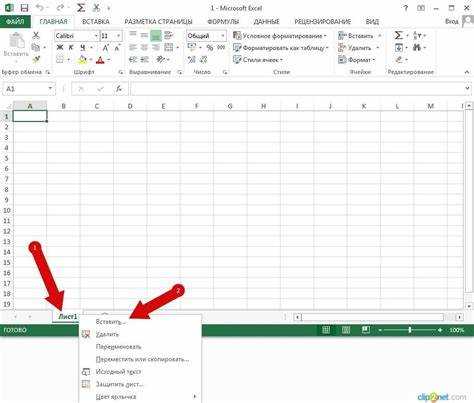474x403 pixels.
Task: Open the Формат cells dropdown
Action: click(x=357, y=60)
